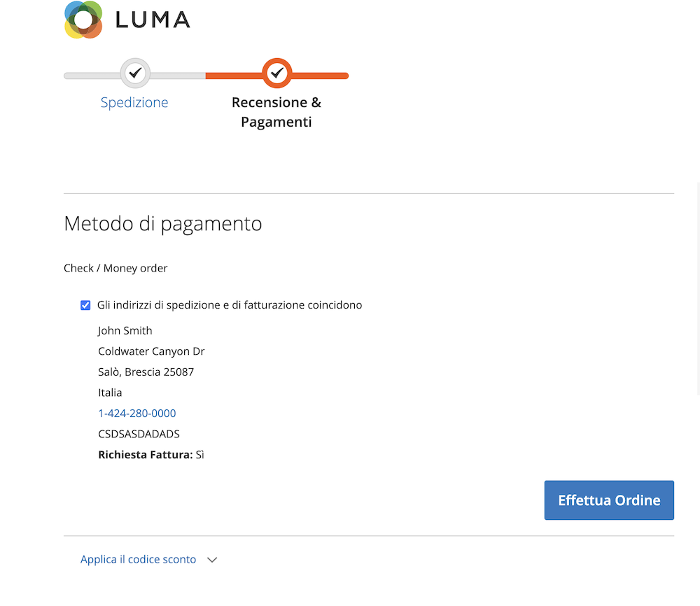This screenshot has height=606, width=700.
Task: Click the LUMA wordmark text
Action: pyautogui.click(x=153, y=20)
